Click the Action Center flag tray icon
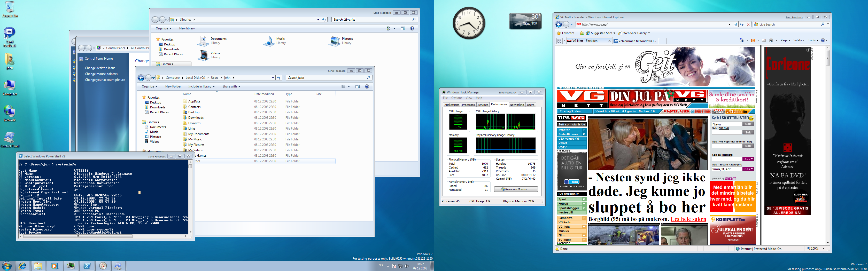 coord(394,266)
